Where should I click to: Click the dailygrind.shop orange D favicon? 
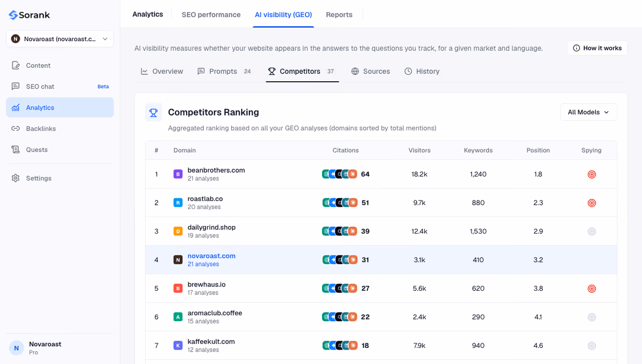pyautogui.click(x=178, y=231)
